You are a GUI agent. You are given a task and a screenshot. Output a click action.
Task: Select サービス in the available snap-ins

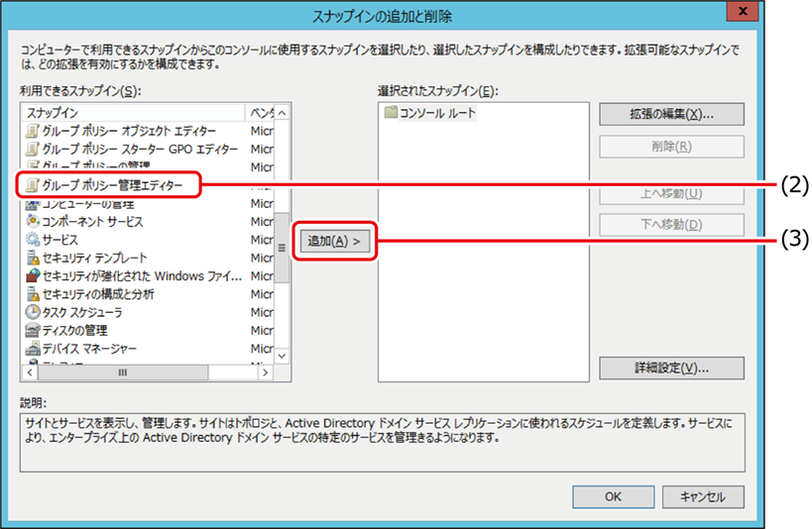(x=60, y=240)
